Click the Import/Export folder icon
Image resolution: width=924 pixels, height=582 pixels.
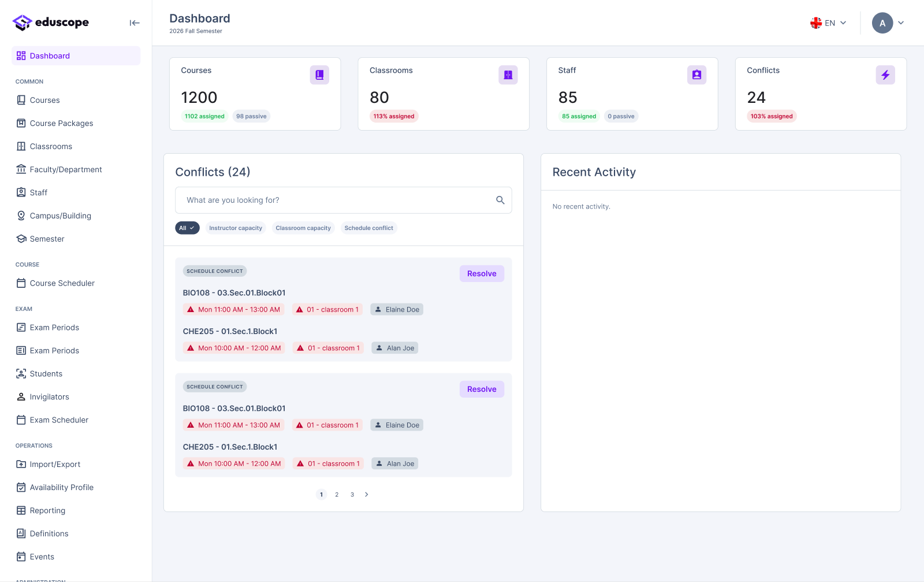point(21,464)
